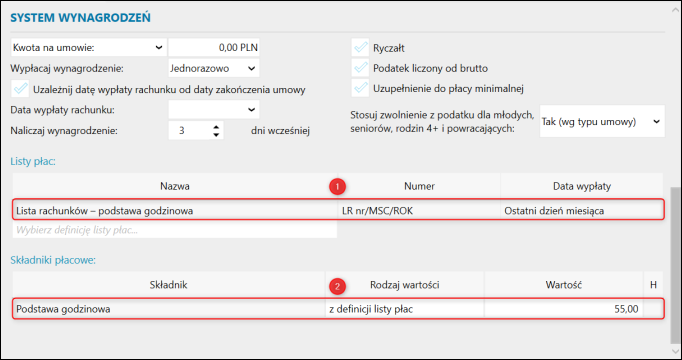Screen dimensions: 682x360
Task: Click the 'Ostatni dzień miesiąca' cell
Action: [582, 211]
